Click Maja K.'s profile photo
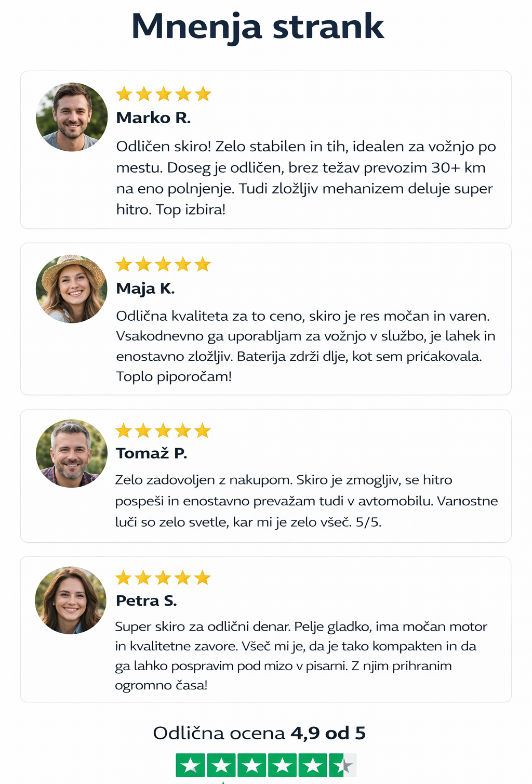 click(72, 289)
